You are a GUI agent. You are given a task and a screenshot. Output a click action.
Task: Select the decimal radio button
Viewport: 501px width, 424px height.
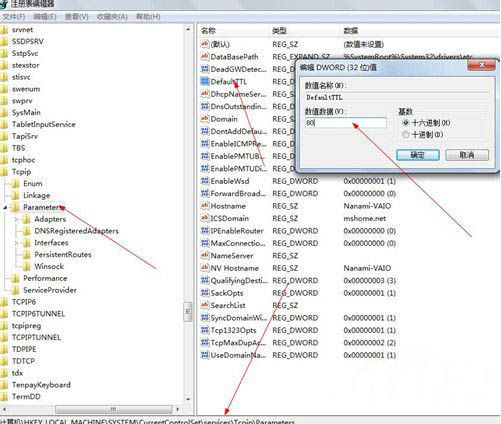click(406, 135)
